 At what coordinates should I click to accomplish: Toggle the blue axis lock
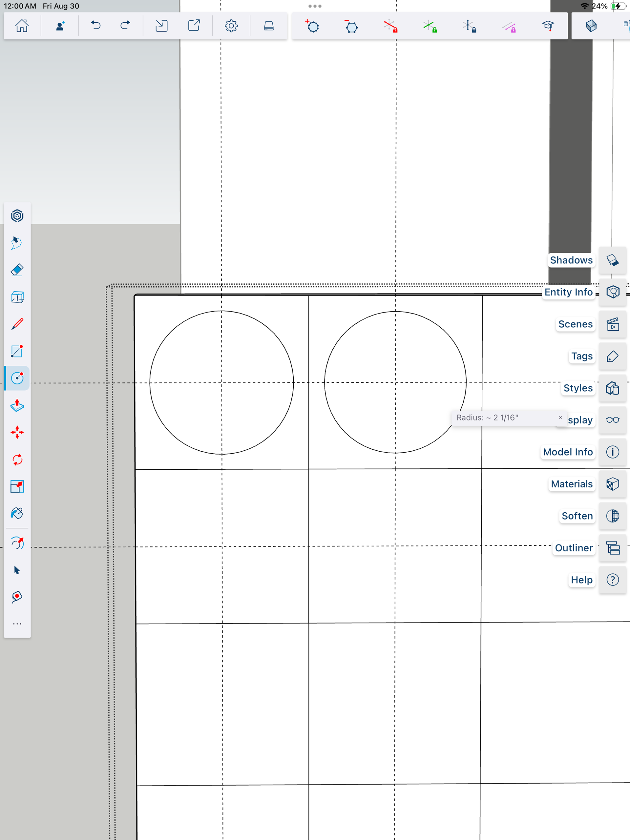coord(469,26)
